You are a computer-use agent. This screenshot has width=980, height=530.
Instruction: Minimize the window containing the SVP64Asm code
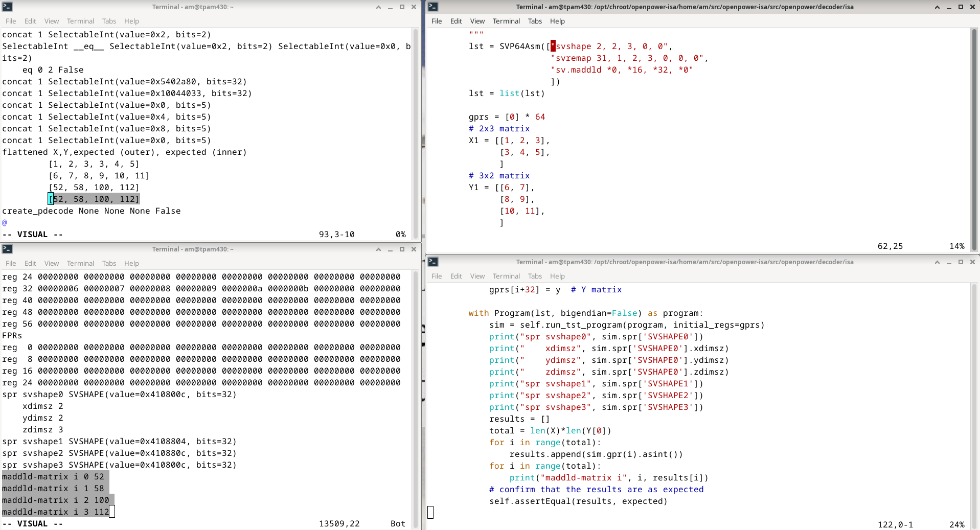tap(949, 7)
